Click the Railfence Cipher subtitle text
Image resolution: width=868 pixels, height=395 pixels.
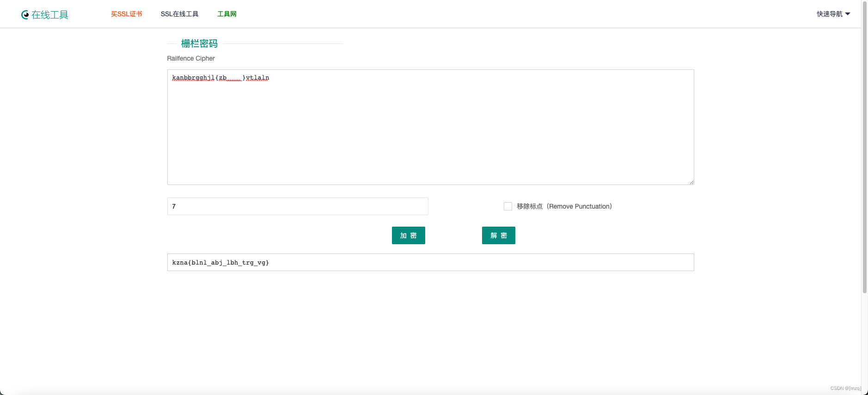[191, 58]
